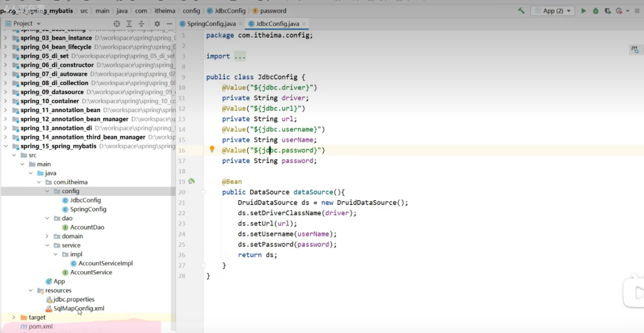The width and height of the screenshot is (644, 333).
Task: Run with coverage icon
Action: 608,11
